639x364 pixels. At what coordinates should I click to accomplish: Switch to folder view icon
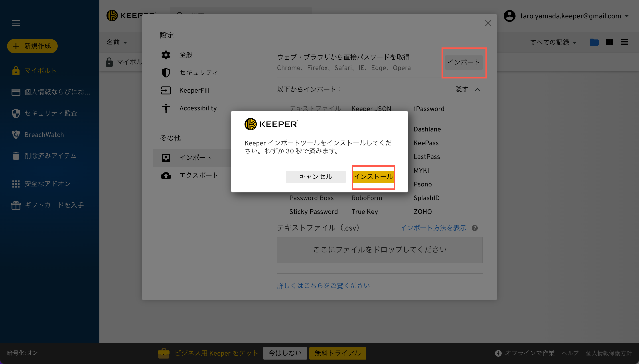pos(594,42)
